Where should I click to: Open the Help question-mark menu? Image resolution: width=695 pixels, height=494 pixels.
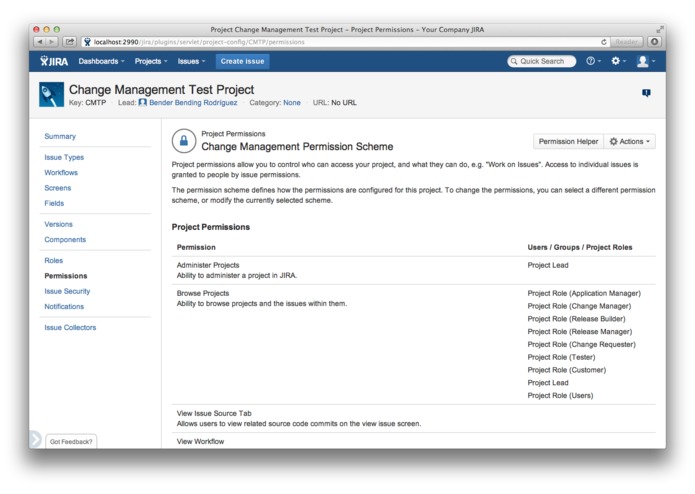[x=593, y=61]
